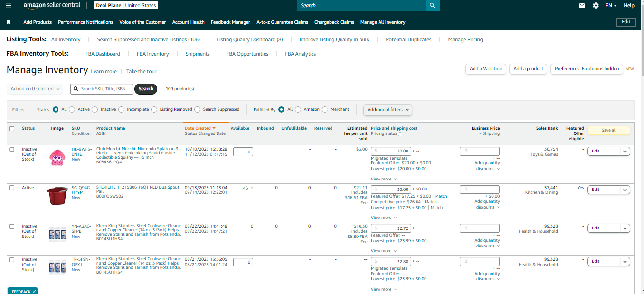This screenshot has height=294, width=644.
Task: Click available quantity field for Splatoon plush
Action: tap(243, 152)
